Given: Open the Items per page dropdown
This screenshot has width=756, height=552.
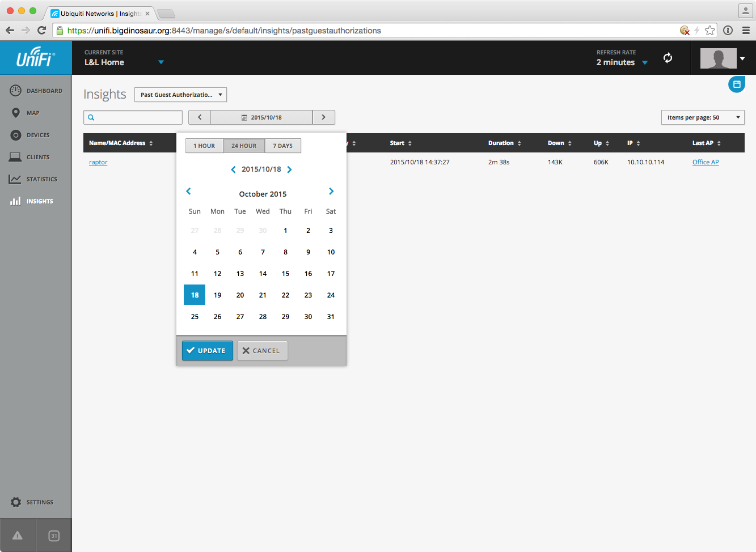Looking at the screenshot, I should (702, 117).
